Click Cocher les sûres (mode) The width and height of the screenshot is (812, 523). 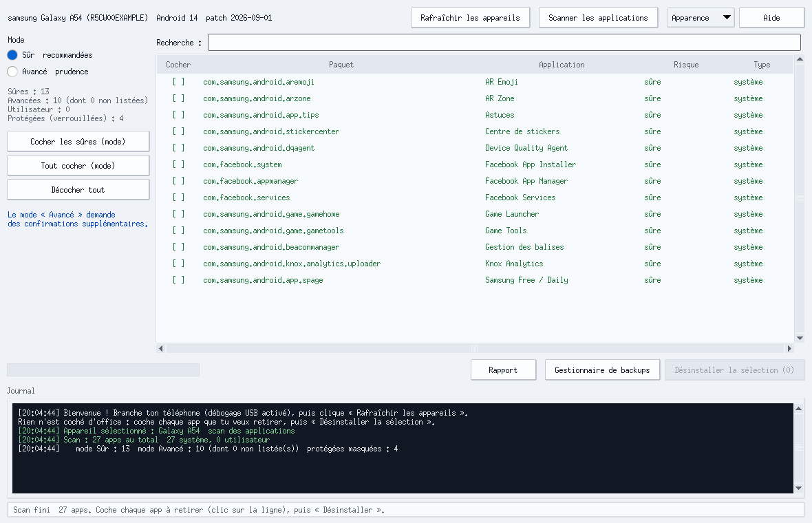tap(78, 141)
